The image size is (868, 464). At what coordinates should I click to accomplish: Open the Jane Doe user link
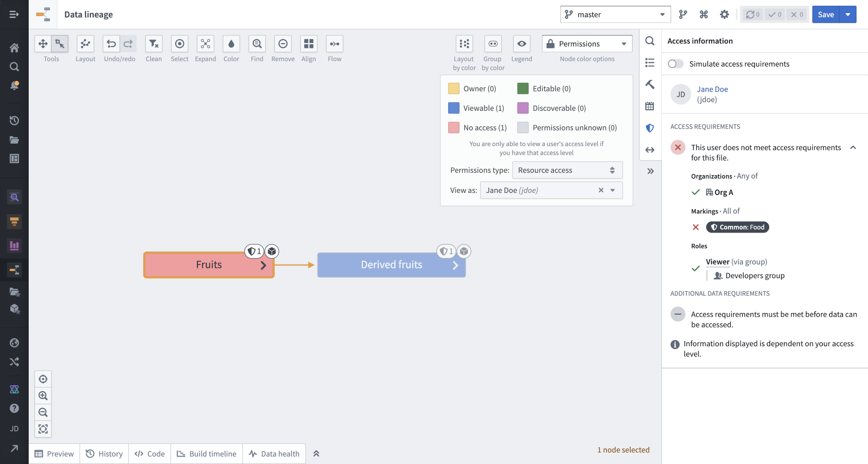712,89
